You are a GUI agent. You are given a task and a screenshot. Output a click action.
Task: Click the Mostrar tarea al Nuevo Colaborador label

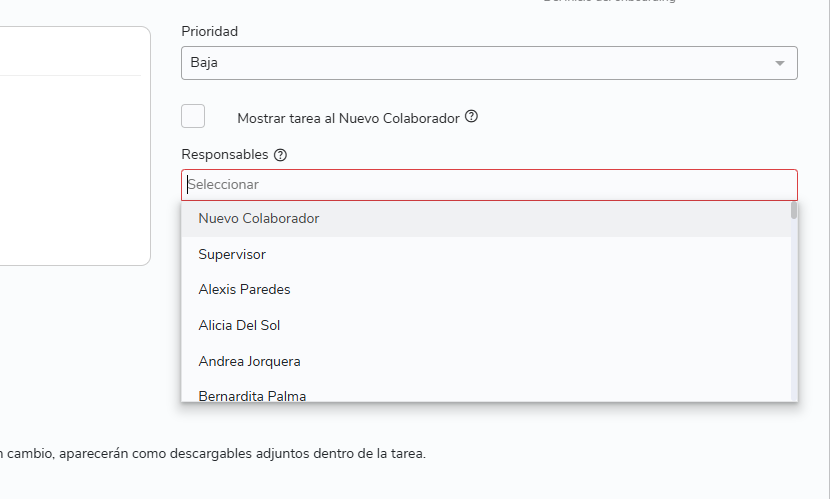click(348, 118)
